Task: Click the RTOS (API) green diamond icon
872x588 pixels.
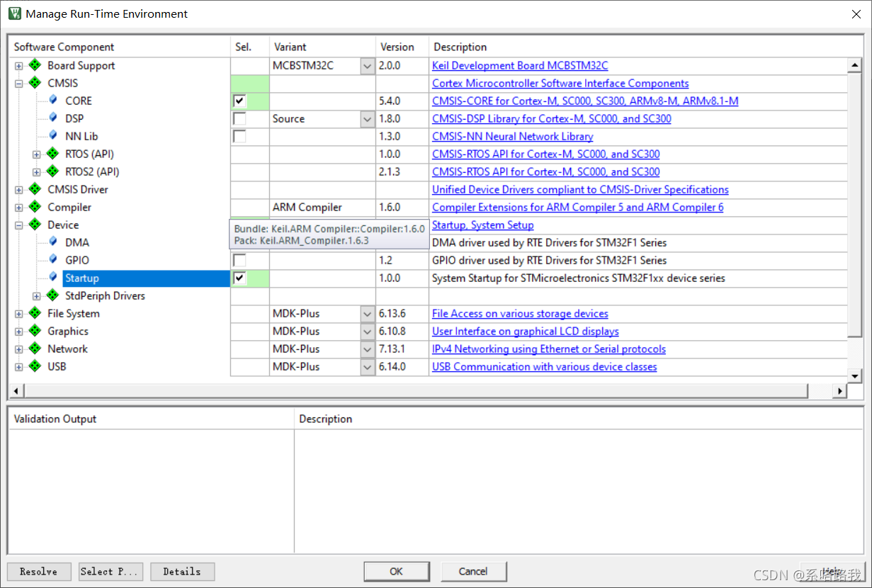Action: point(52,154)
